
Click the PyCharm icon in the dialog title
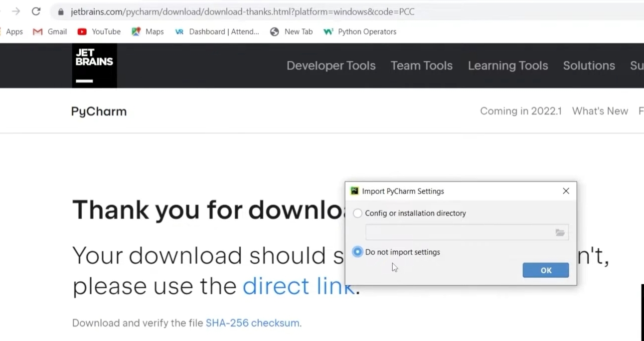355,191
